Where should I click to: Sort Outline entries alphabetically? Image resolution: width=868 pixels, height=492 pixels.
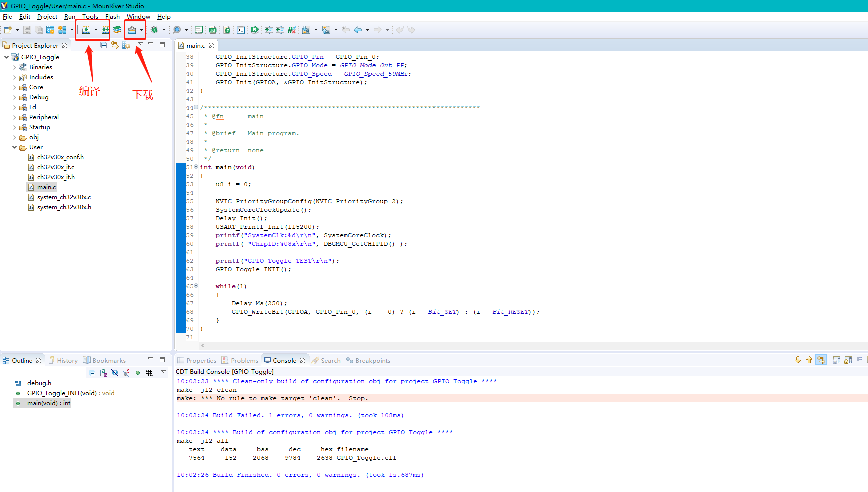(103, 373)
